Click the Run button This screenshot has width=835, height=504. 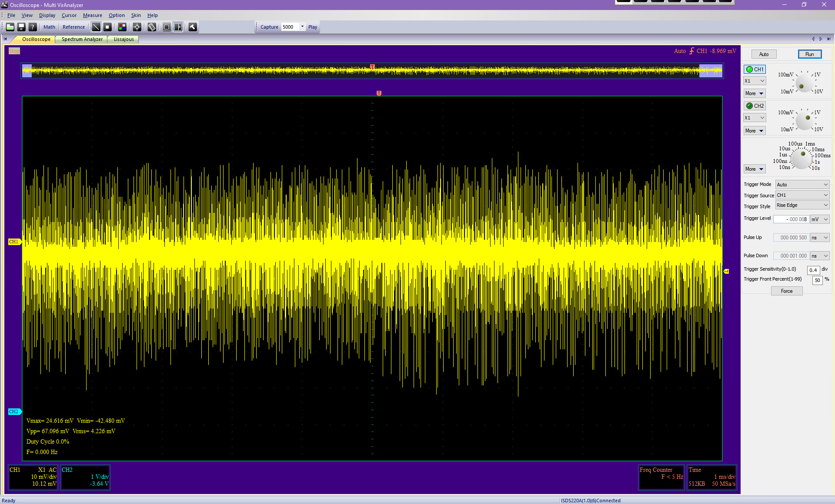coord(809,54)
